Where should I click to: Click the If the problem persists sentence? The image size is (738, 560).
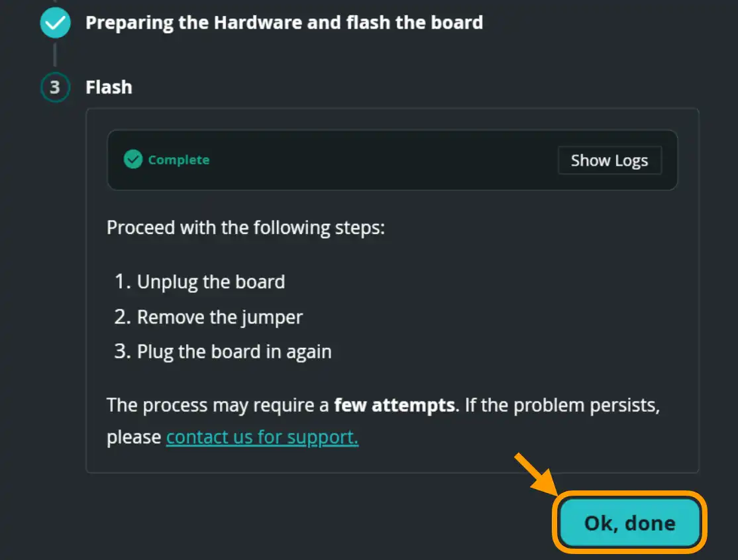(x=562, y=404)
